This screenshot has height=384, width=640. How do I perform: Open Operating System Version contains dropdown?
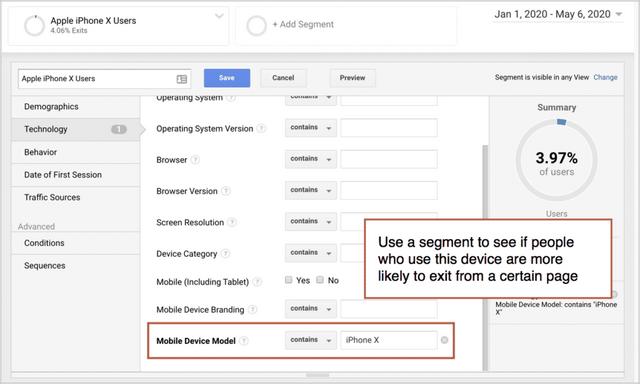(x=311, y=128)
